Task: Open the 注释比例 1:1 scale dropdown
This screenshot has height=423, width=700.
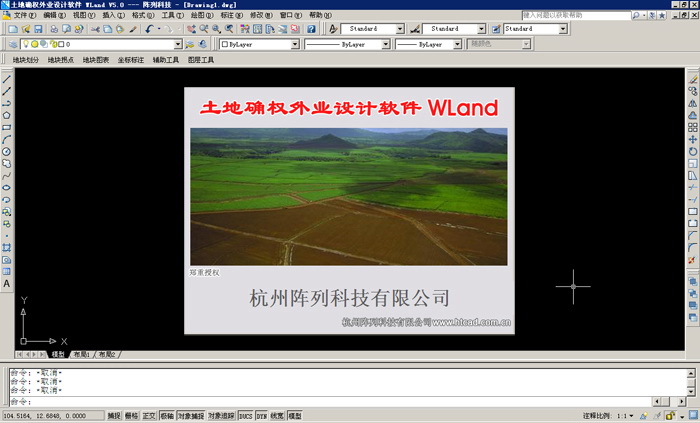Action: tap(631, 416)
